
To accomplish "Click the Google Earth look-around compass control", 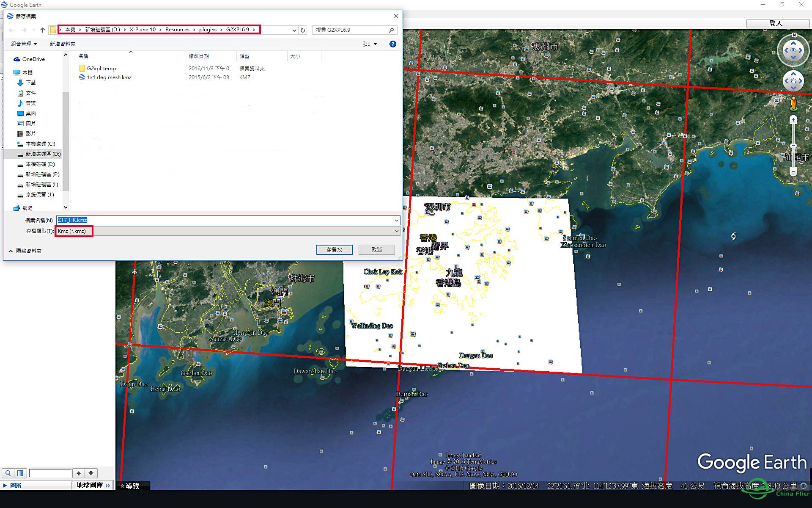I will tap(793, 50).
